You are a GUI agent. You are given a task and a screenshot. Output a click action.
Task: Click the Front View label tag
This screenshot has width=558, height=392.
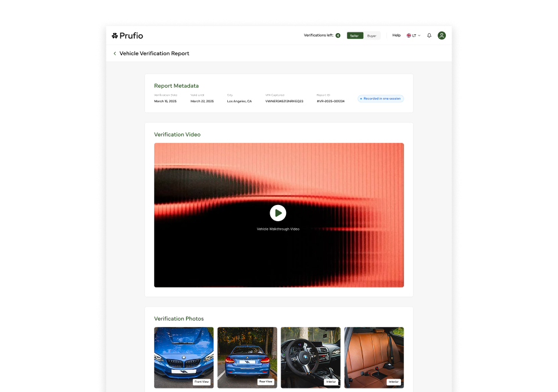pyautogui.click(x=202, y=382)
